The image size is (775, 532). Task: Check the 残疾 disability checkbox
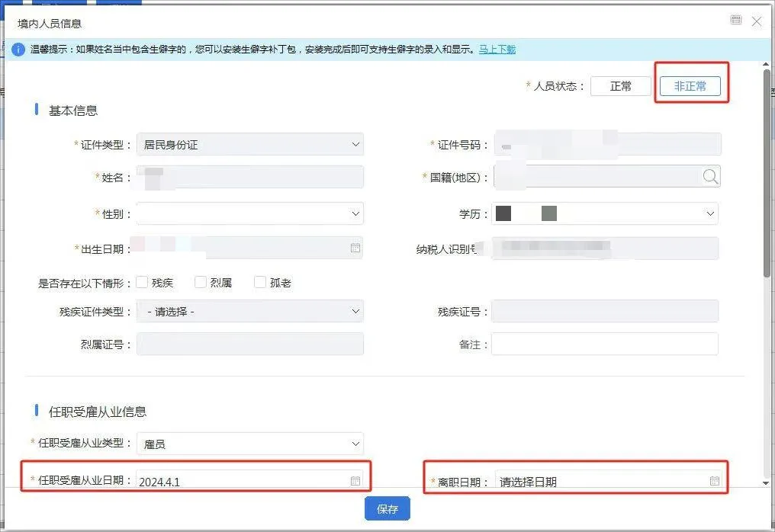tap(142, 281)
